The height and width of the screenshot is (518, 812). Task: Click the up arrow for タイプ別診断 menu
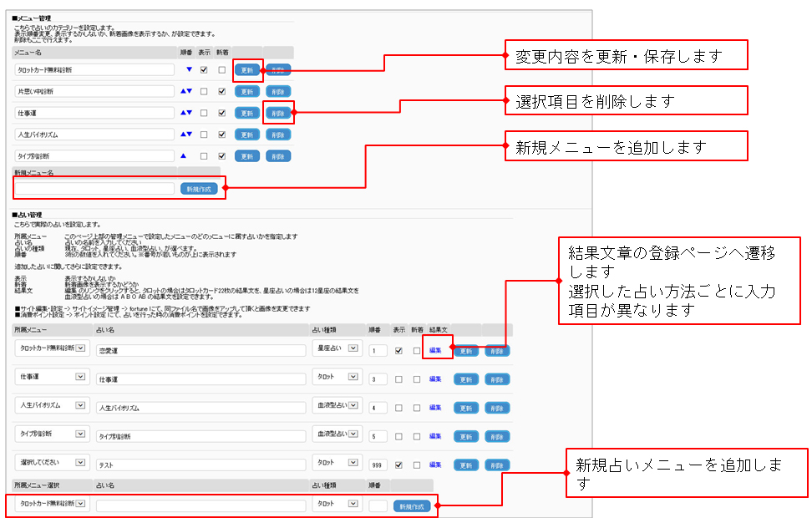click(x=183, y=155)
